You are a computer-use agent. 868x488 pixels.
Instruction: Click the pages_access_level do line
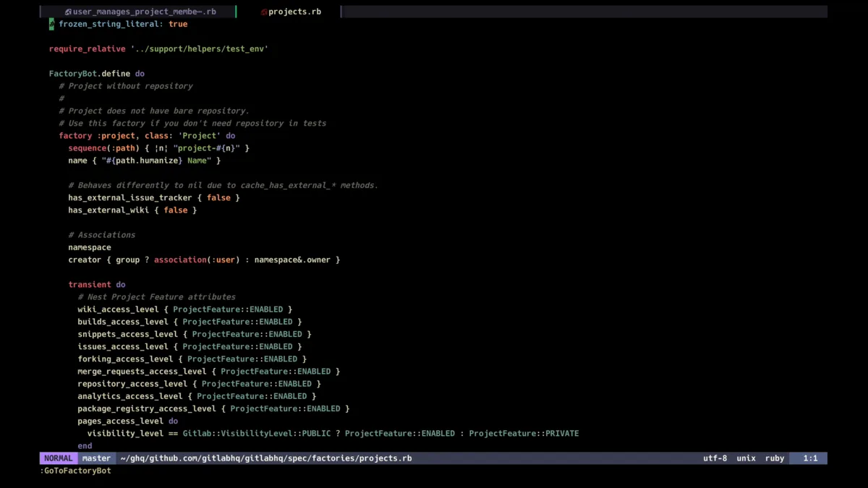[128, 421]
